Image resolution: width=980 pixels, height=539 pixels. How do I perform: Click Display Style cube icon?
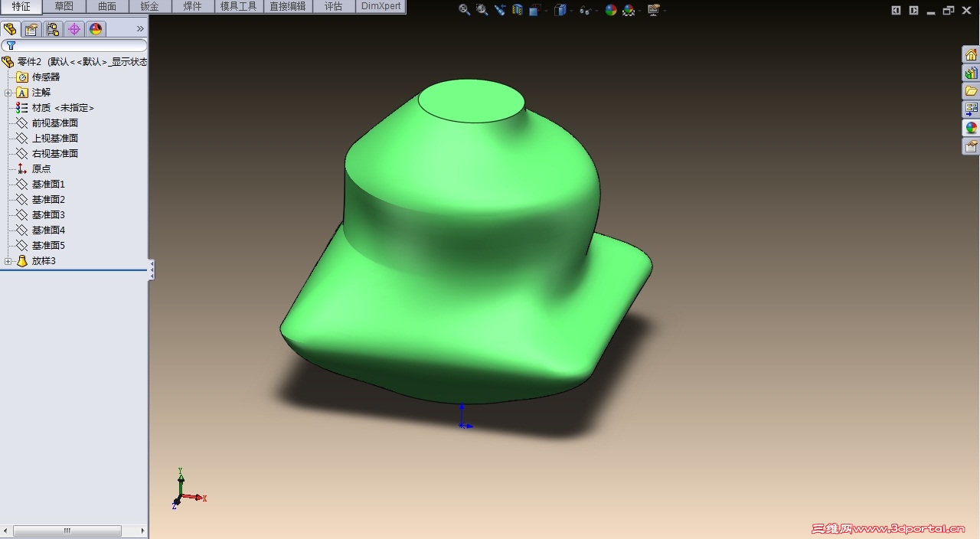pos(560,10)
